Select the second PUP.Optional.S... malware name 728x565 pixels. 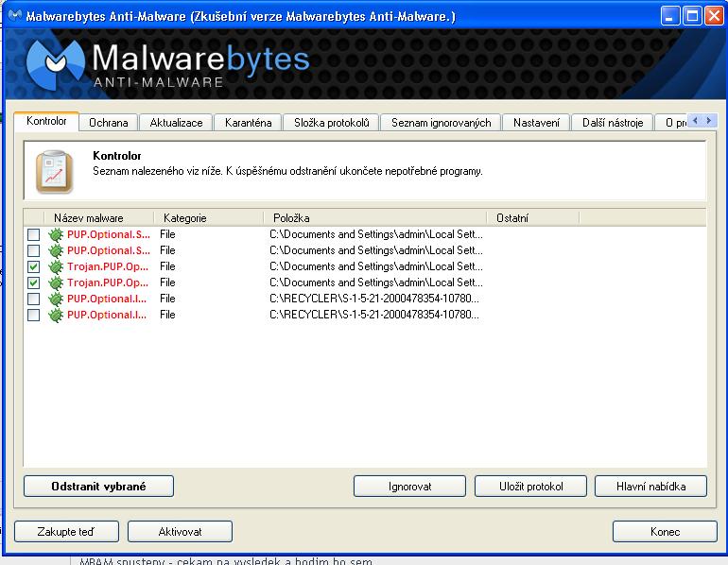pos(109,251)
